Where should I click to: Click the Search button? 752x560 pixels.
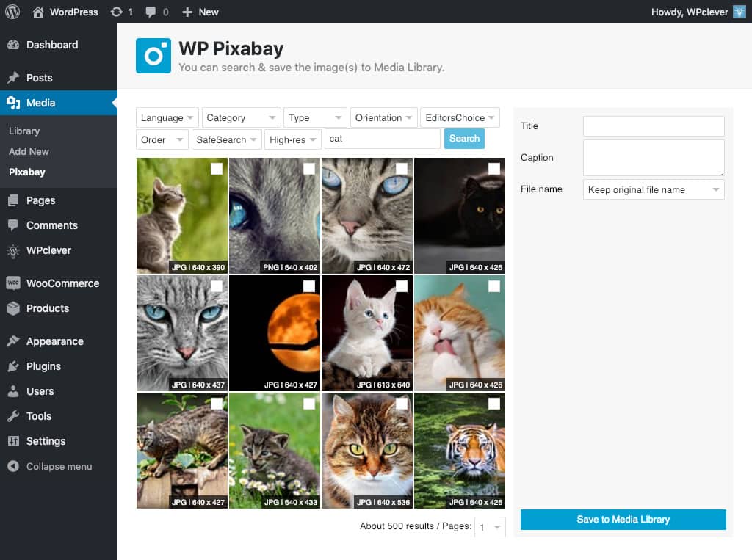click(464, 139)
